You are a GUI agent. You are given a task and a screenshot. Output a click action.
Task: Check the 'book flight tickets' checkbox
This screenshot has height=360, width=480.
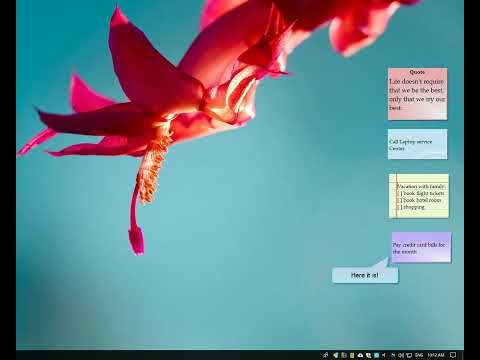click(x=399, y=193)
